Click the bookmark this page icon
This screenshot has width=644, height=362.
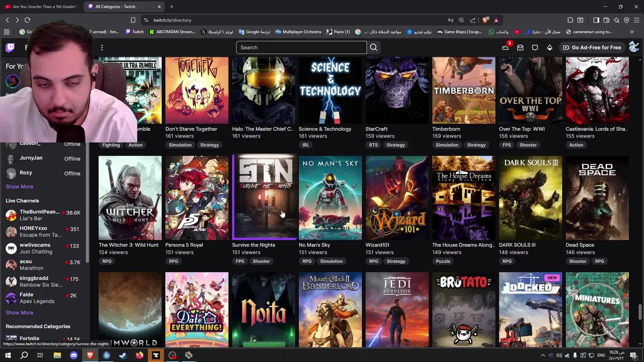[x=133, y=20]
